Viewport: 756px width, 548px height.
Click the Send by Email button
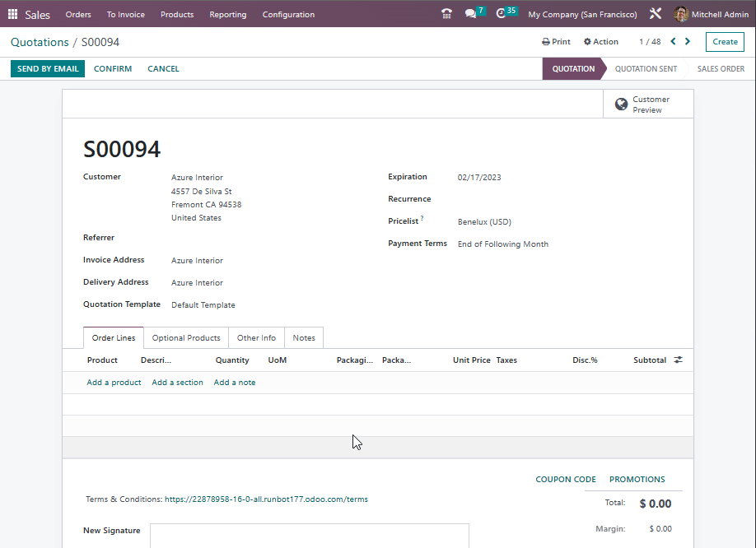(48, 68)
